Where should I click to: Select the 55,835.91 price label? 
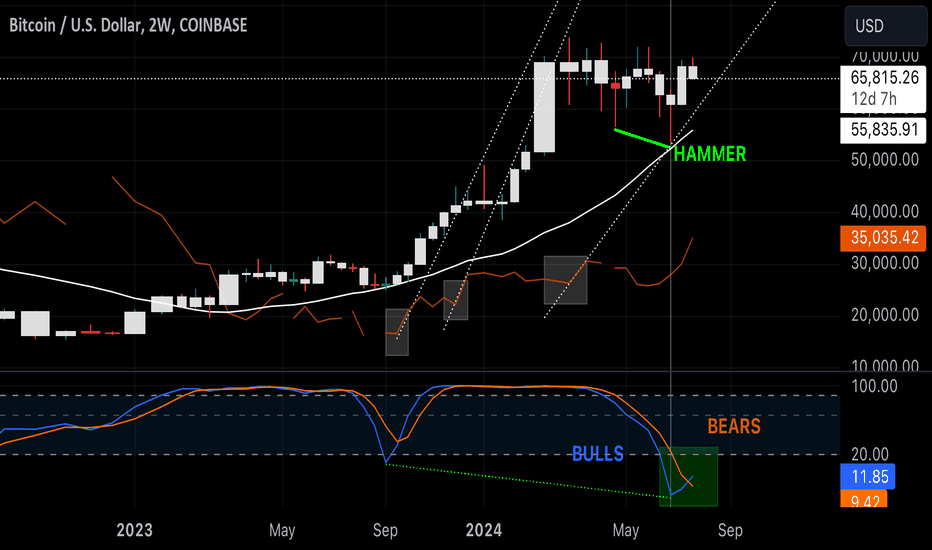(884, 130)
